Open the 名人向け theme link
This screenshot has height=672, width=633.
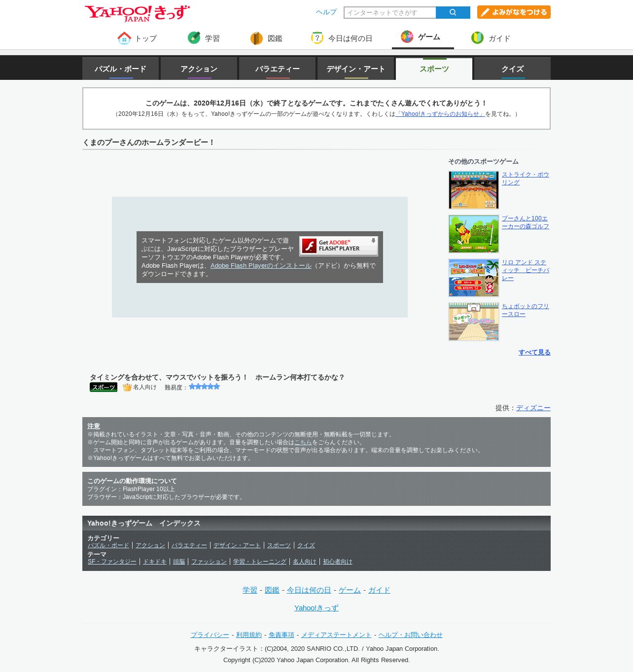point(305,562)
